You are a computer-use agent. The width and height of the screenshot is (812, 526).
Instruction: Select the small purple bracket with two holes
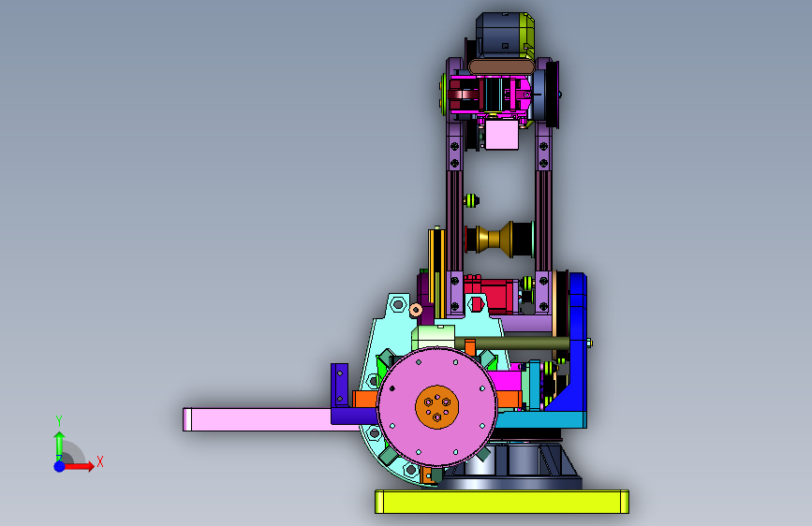tap(340, 385)
